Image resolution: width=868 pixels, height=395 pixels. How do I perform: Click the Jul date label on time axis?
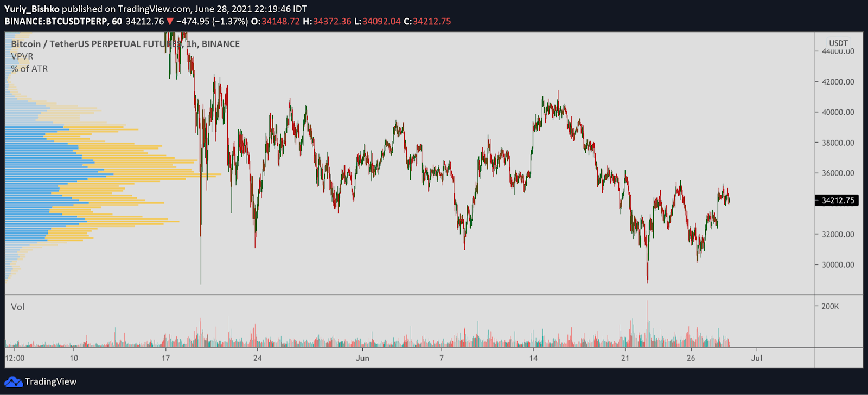(x=757, y=358)
